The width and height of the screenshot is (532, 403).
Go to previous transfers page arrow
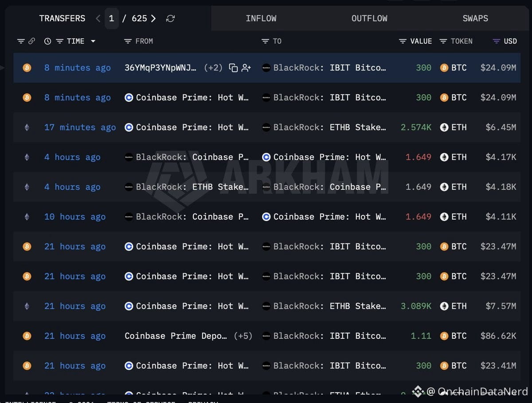point(98,19)
